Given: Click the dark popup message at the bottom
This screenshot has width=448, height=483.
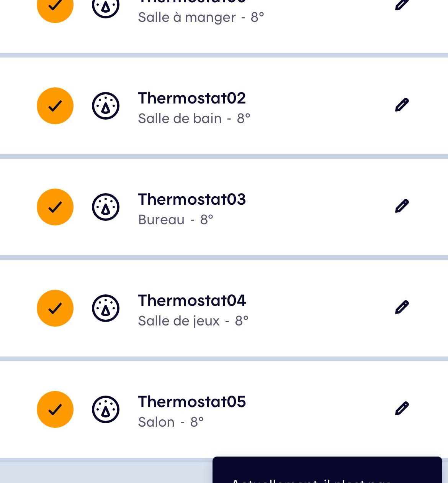Looking at the screenshot, I should [x=327, y=470].
